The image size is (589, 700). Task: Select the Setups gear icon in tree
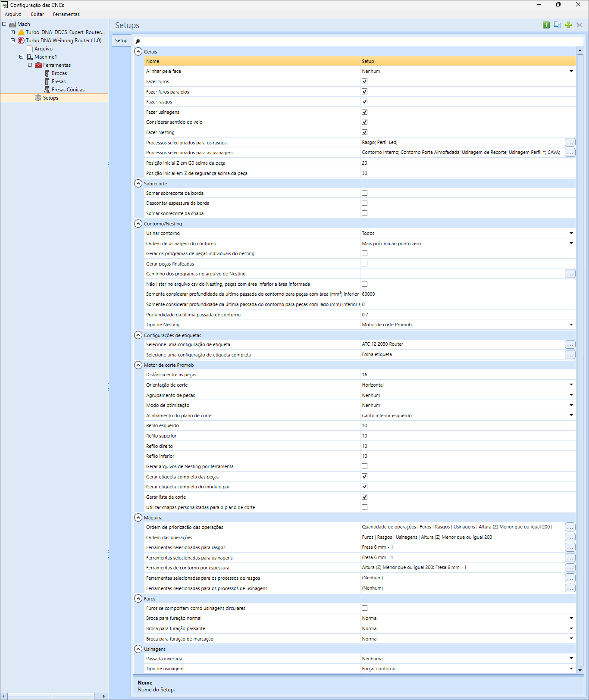point(38,98)
